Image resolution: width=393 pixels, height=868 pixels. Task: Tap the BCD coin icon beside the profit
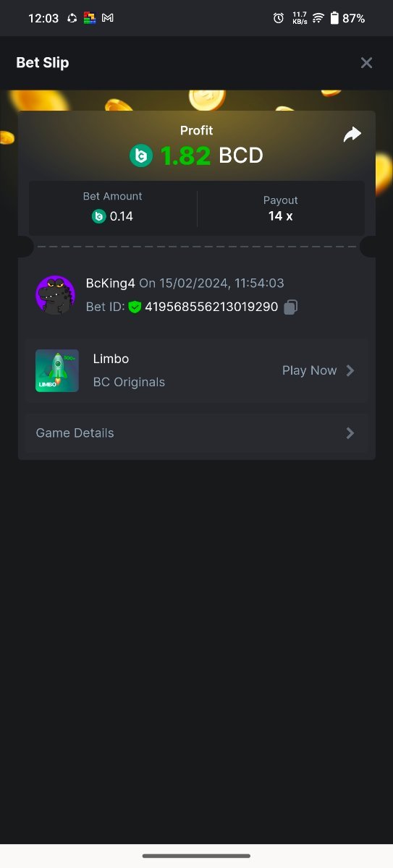pos(141,156)
